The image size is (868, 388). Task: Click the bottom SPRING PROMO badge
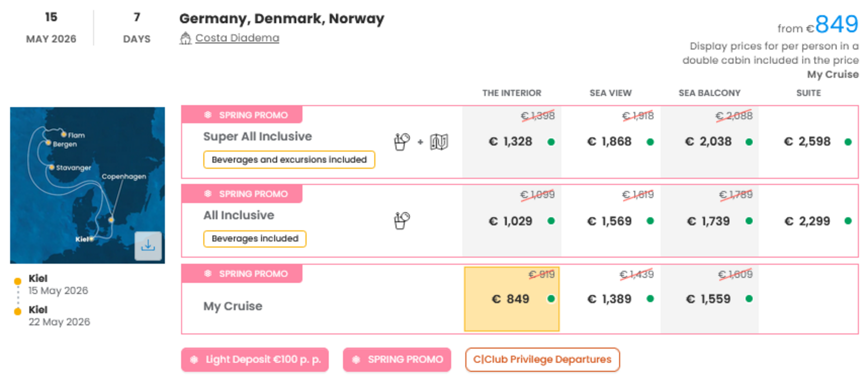pyautogui.click(x=397, y=360)
